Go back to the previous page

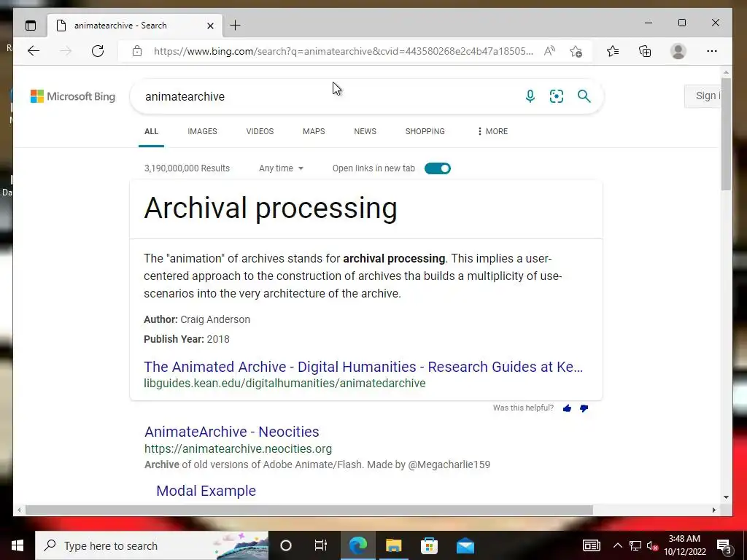[x=34, y=51]
